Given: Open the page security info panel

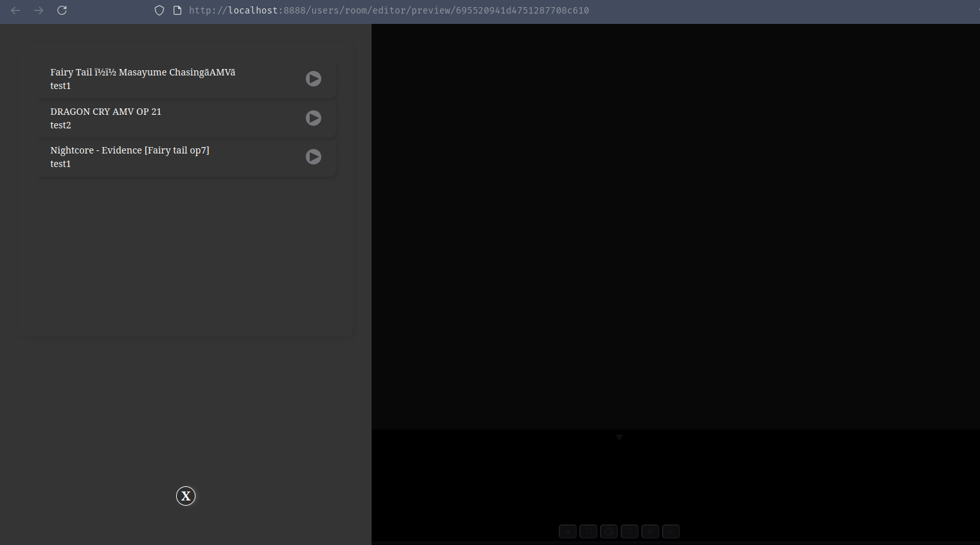Looking at the screenshot, I should point(177,10).
